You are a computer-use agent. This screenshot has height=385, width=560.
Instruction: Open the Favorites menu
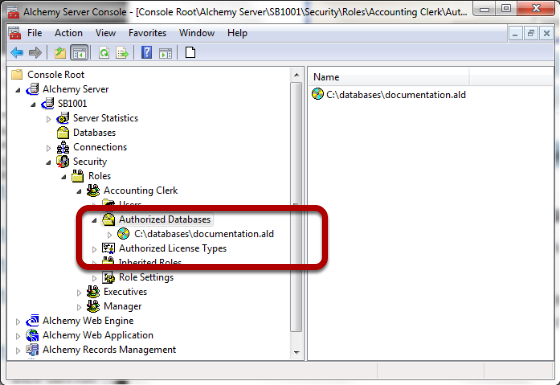147,33
